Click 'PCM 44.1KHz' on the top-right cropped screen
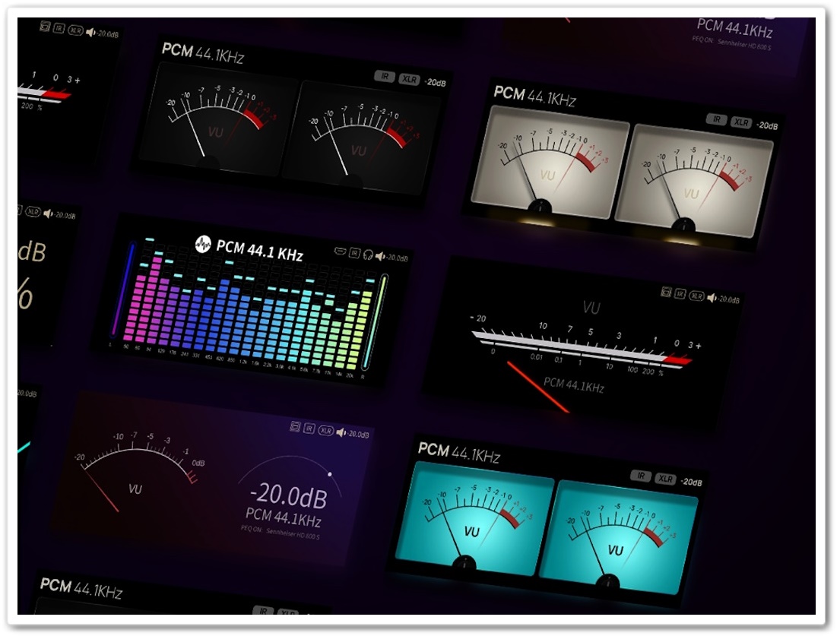The width and height of the screenshot is (840, 639). pos(734,28)
